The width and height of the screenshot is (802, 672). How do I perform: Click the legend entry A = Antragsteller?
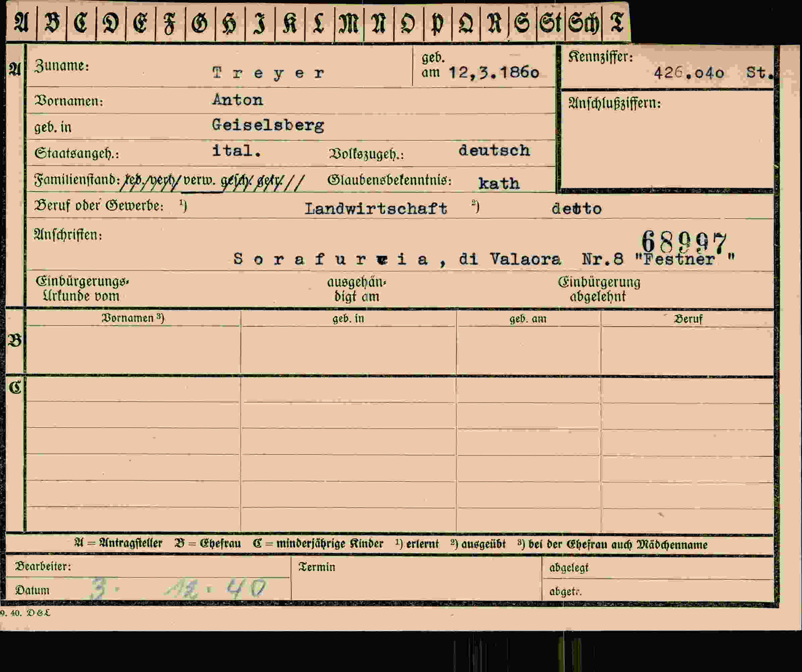coord(118,543)
